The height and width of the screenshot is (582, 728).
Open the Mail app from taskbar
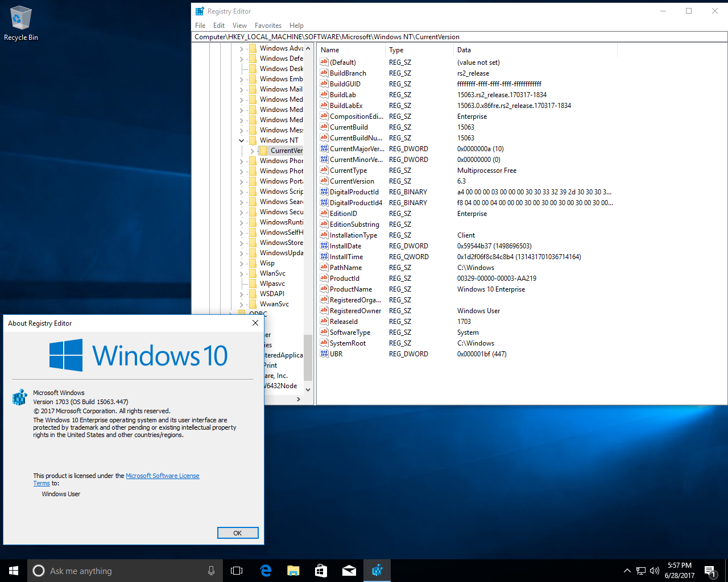click(x=349, y=571)
